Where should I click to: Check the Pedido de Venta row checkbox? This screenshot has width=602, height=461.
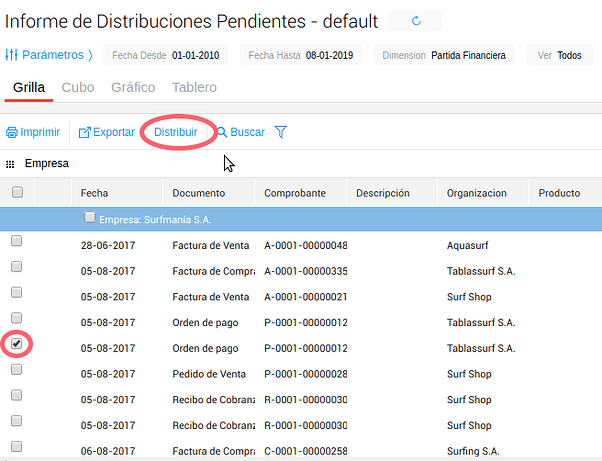[17, 370]
